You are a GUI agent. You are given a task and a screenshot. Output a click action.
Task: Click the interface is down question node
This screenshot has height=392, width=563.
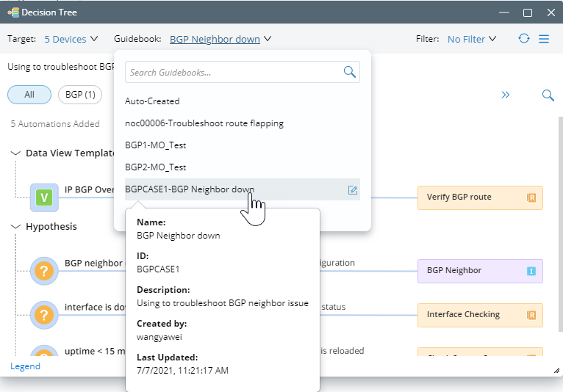(44, 315)
